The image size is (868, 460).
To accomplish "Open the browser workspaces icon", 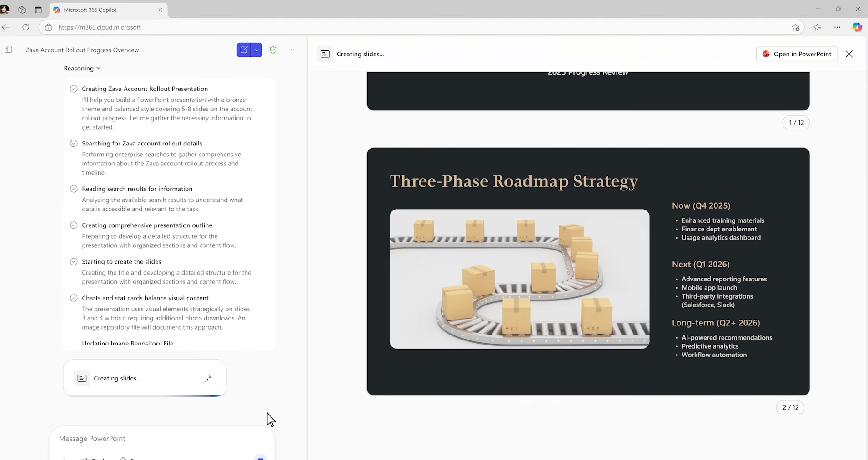I will tap(22, 10).
